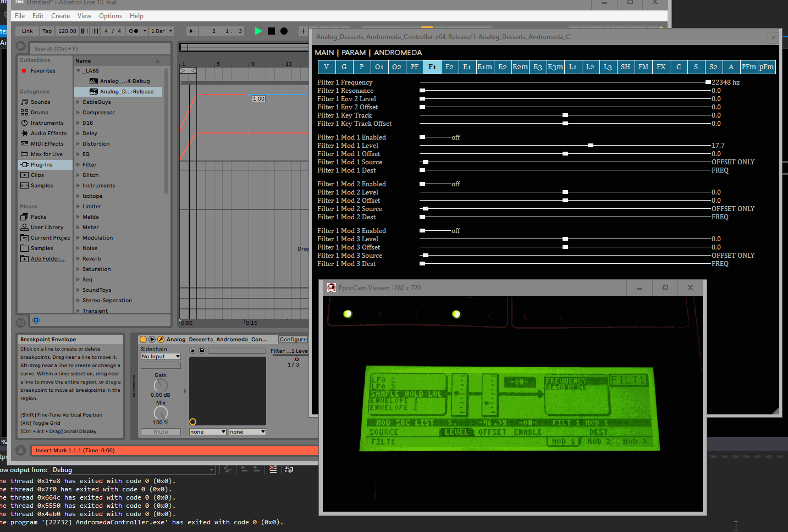788x532 pixels.
Task: Open the SH tab in Andromeda controller
Action: (x=626, y=67)
